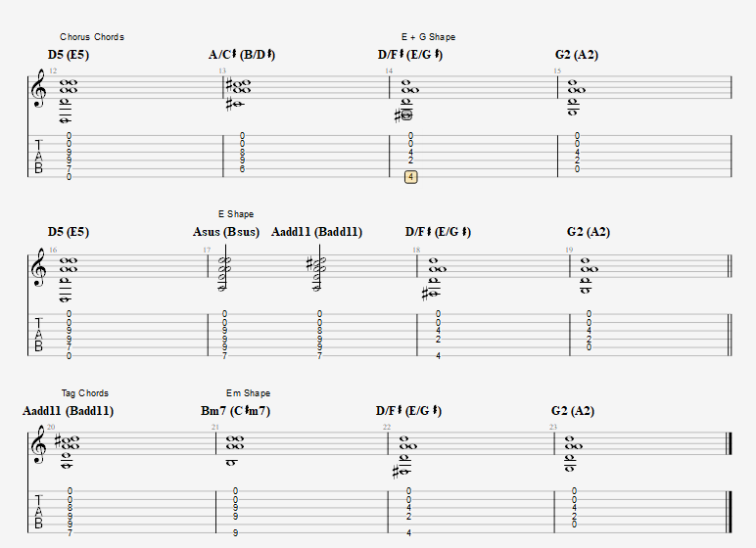
Task: Select the D5 (E5) chord name in measure 12
Action: [x=69, y=55]
